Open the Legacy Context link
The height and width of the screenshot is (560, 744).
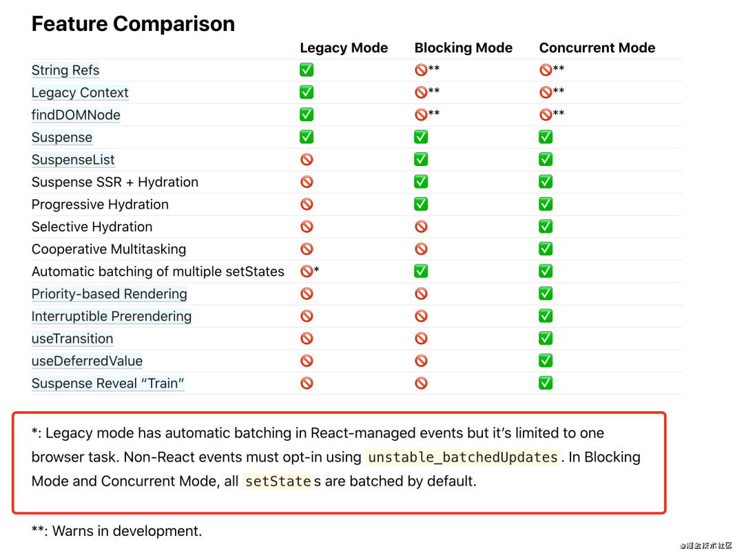pos(80,92)
